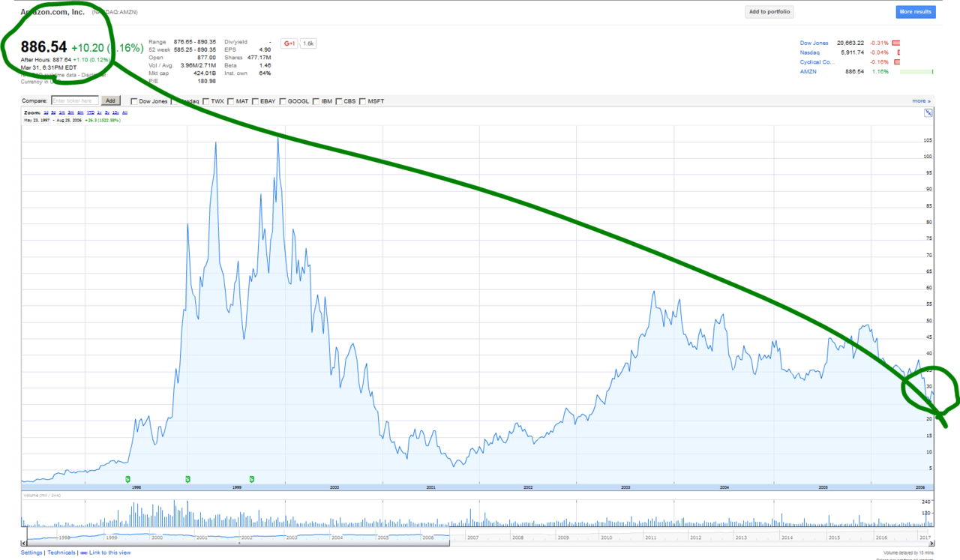Click the AMZN green performance bar

916,71
